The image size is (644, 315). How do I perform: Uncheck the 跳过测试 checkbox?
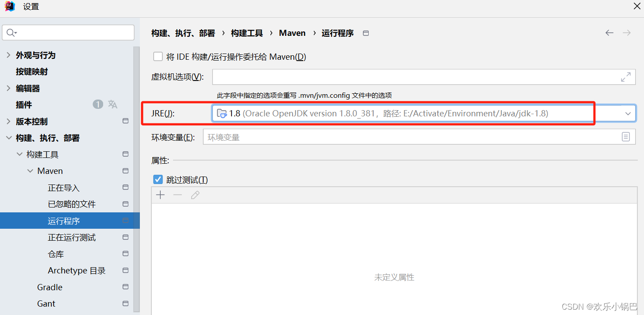158,179
